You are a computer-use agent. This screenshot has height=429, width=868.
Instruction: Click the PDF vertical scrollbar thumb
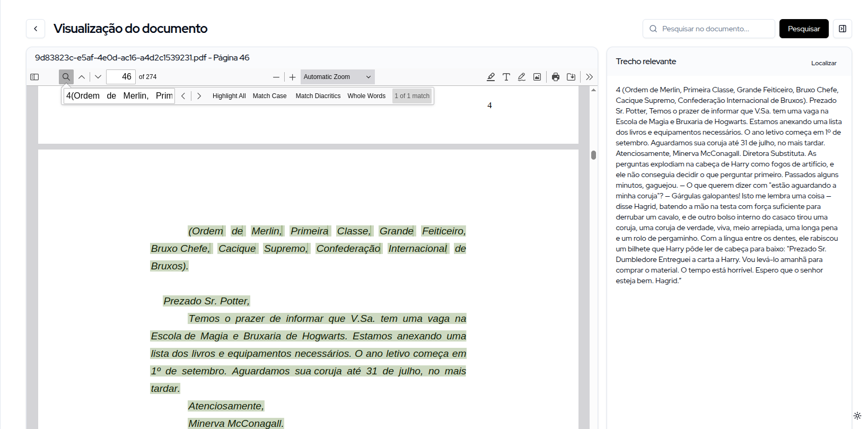[x=594, y=155]
